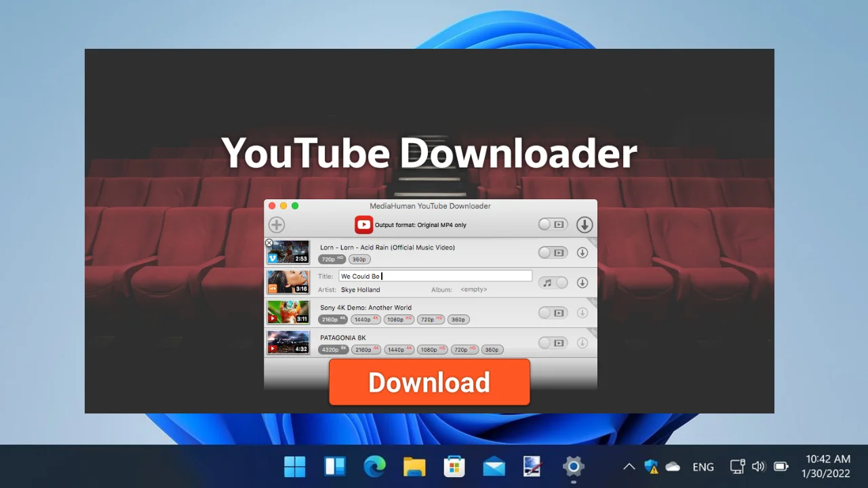Click dimmed download arrow for PATAGONIA 8K

click(x=582, y=343)
